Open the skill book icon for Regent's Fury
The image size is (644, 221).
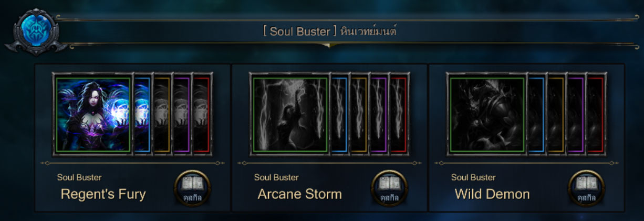click(192, 188)
